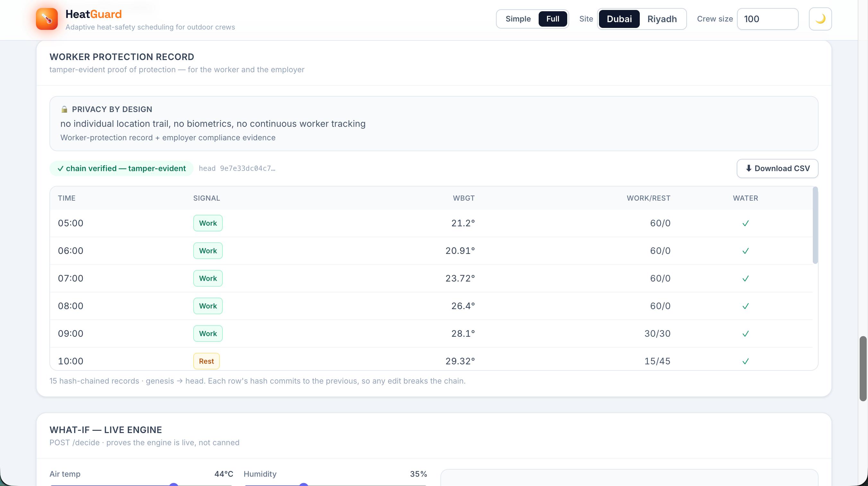Click the HeatGuard thermometer logo icon

point(47,19)
